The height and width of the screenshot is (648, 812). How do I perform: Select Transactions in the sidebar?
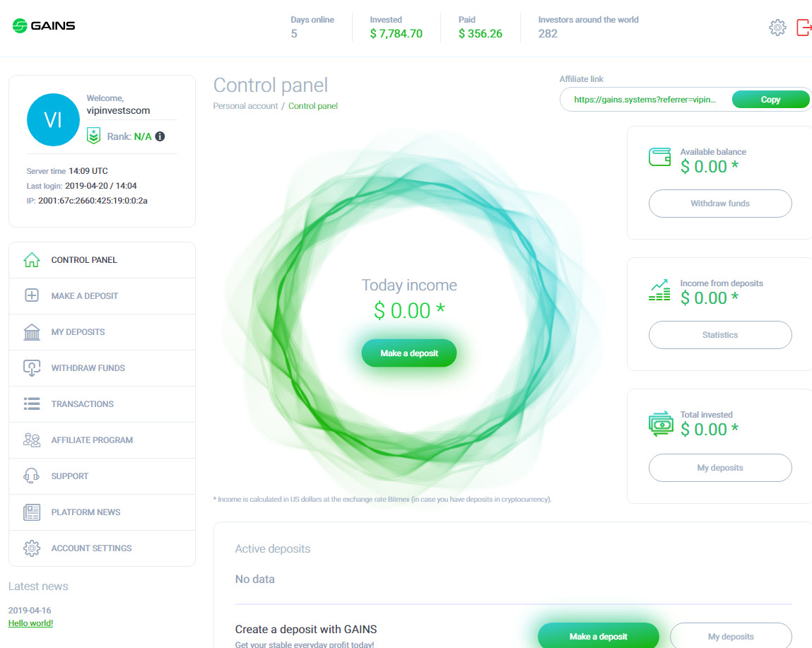pos(82,404)
